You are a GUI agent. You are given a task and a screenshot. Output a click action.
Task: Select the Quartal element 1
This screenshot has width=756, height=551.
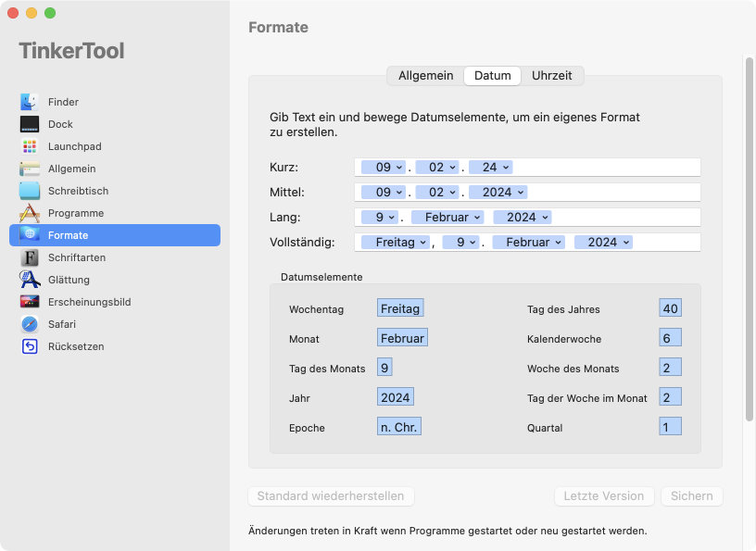[670, 427]
